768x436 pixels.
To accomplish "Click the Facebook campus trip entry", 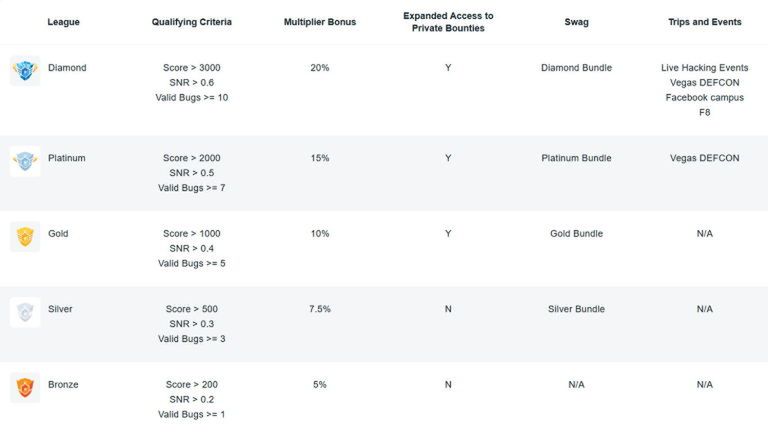I will (704, 98).
